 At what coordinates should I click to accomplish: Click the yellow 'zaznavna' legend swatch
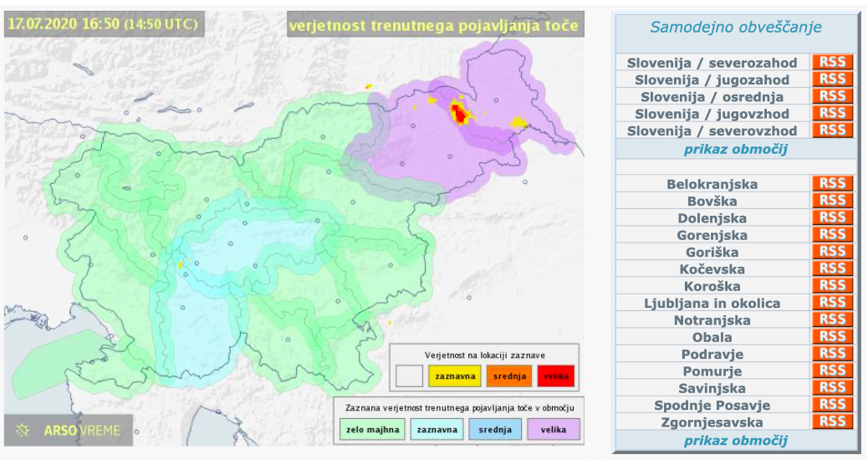pos(455,376)
